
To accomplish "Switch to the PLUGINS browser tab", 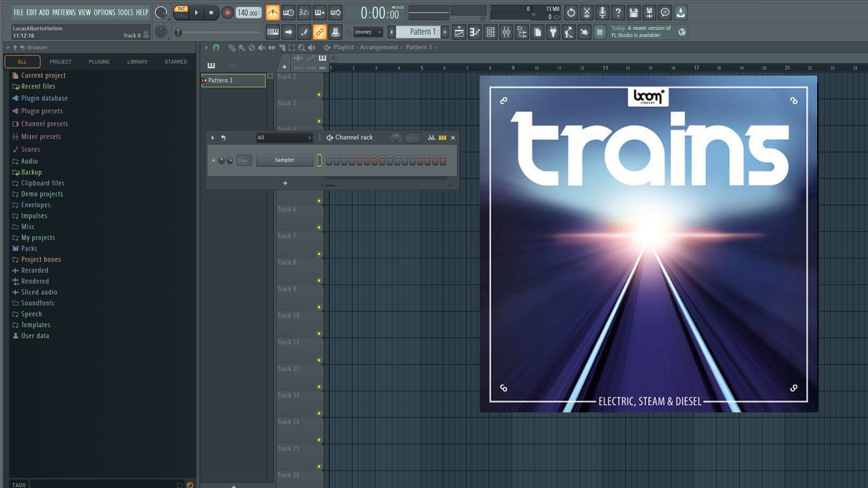I will 98,62.
